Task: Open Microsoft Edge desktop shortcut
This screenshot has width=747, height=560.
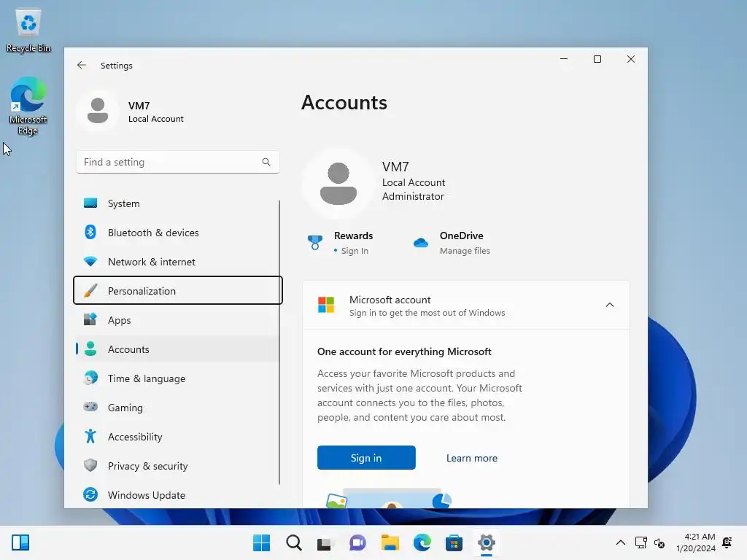Action: pyautogui.click(x=28, y=106)
